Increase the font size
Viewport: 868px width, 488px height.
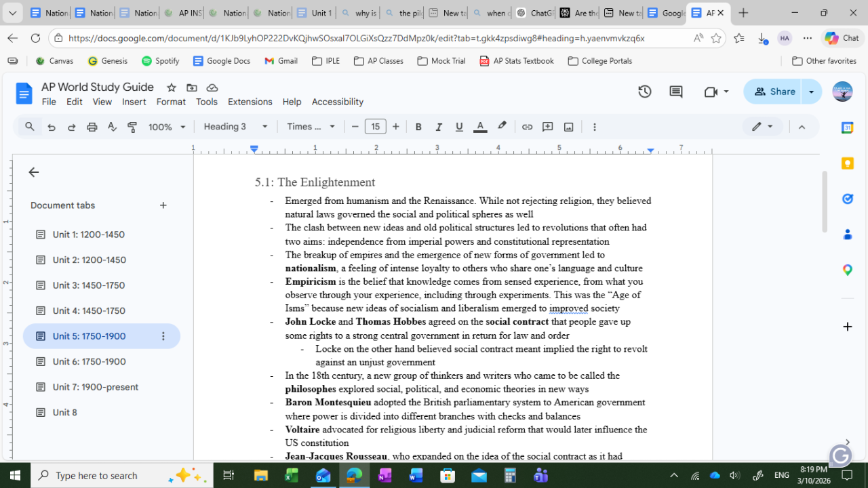coord(396,127)
